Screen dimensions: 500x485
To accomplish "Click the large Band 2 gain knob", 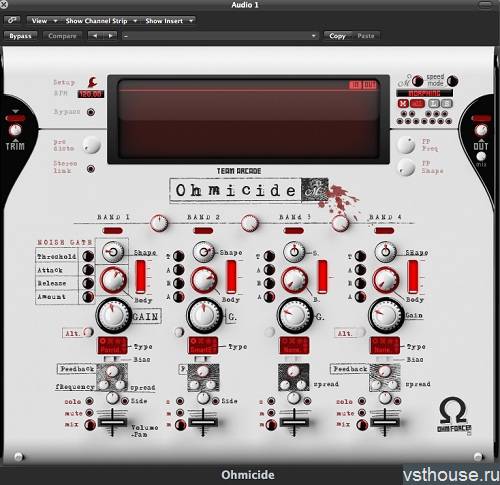I will [x=204, y=315].
